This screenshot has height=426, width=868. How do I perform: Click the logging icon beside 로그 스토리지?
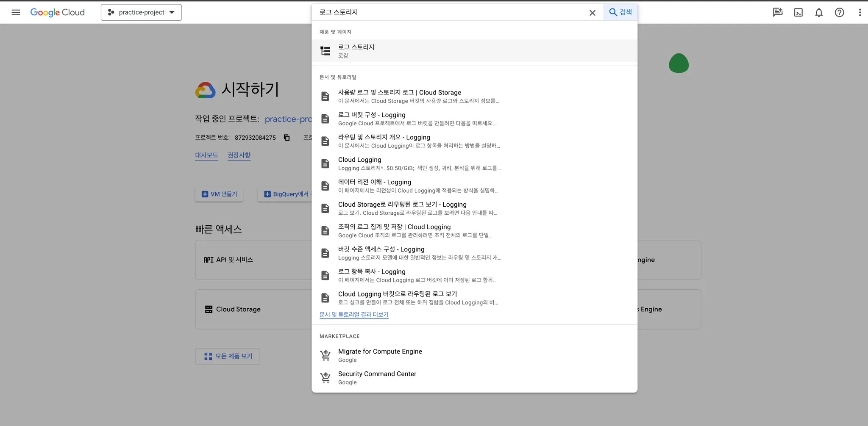[x=325, y=51]
